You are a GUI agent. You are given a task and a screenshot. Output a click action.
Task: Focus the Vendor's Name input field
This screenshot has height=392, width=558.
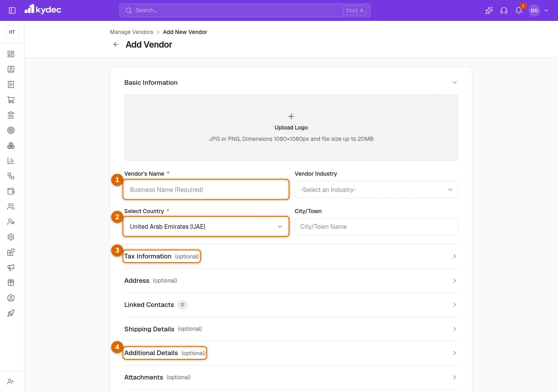click(x=206, y=190)
